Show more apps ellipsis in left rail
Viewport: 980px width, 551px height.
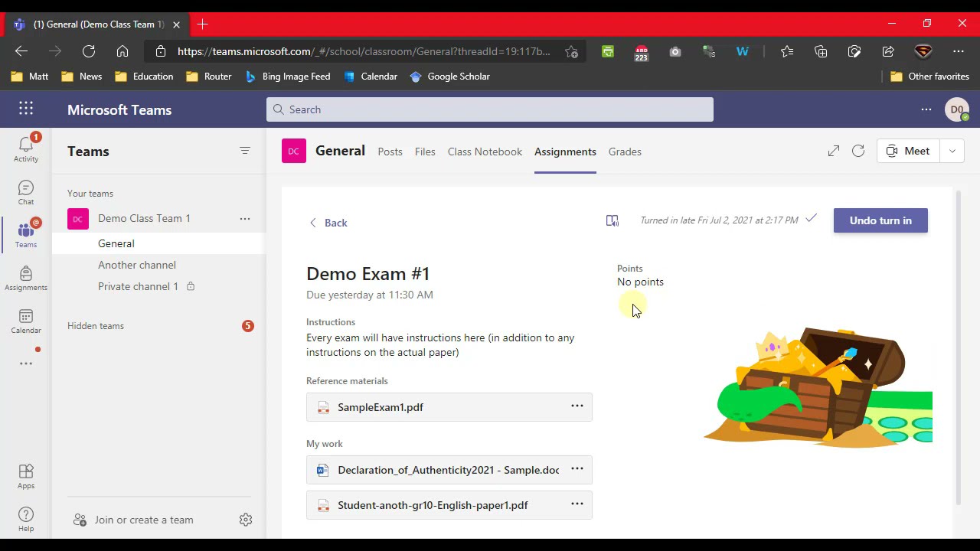tap(26, 364)
